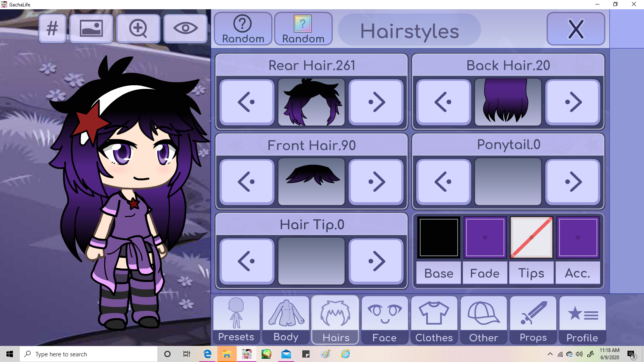Switch to the Other tab
The image size is (644, 362).
(x=484, y=320)
